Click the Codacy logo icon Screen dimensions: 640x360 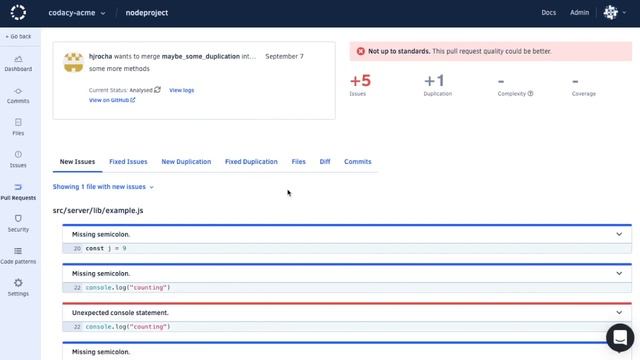(x=18, y=13)
